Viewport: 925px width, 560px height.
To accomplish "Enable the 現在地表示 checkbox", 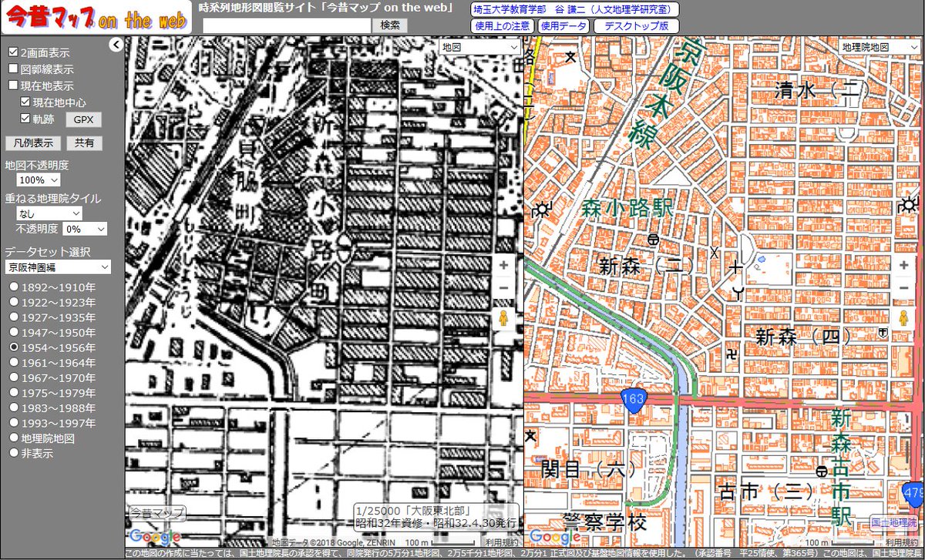I will [x=13, y=86].
